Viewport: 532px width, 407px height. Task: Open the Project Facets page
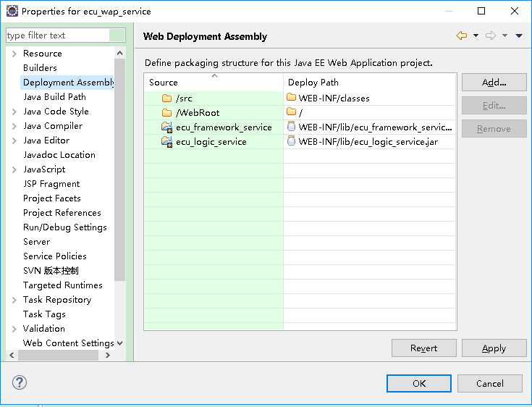[x=52, y=198]
